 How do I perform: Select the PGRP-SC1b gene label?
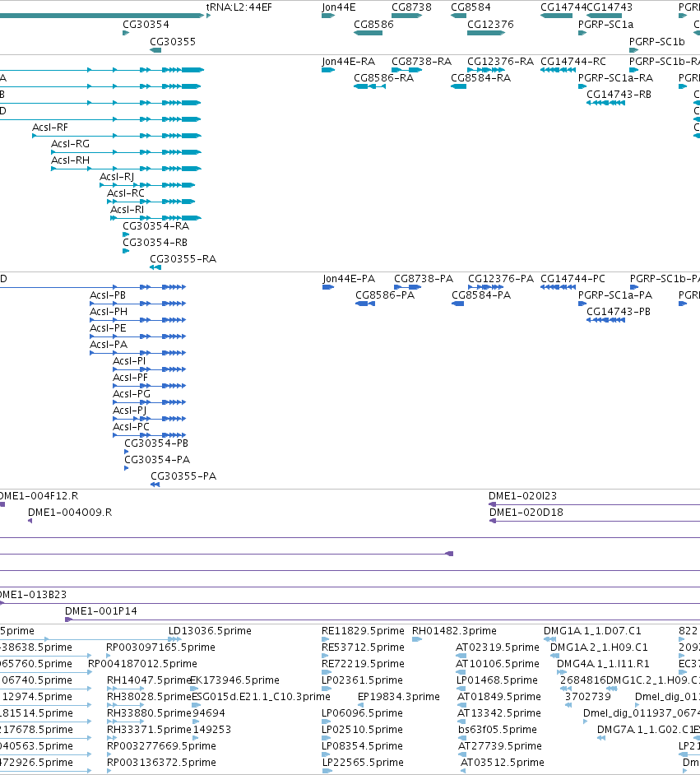657,41
